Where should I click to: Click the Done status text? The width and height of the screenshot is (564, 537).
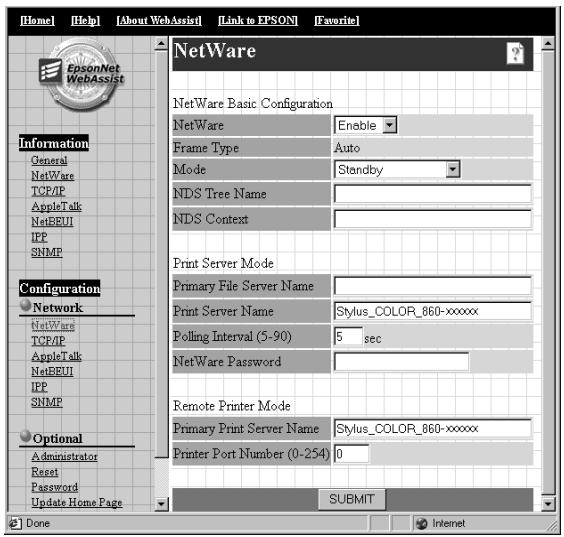click(x=38, y=523)
